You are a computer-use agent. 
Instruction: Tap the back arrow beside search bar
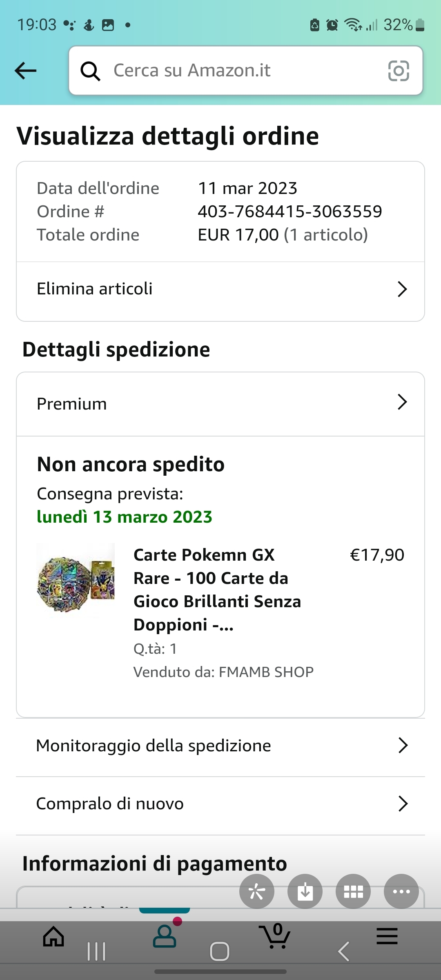pos(26,71)
